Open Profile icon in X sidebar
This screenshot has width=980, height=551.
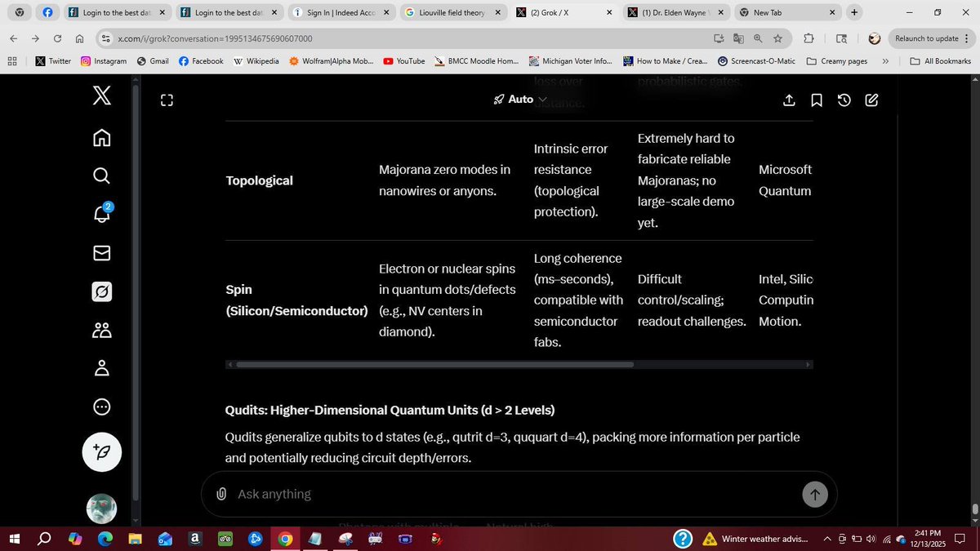(x=101, y=368)
